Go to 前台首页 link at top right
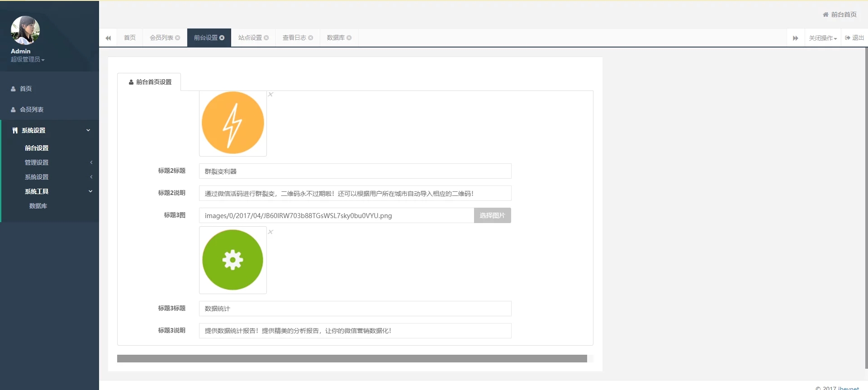Image resolution: width=868 pixels, height=390 pixels. pos(840,14)
